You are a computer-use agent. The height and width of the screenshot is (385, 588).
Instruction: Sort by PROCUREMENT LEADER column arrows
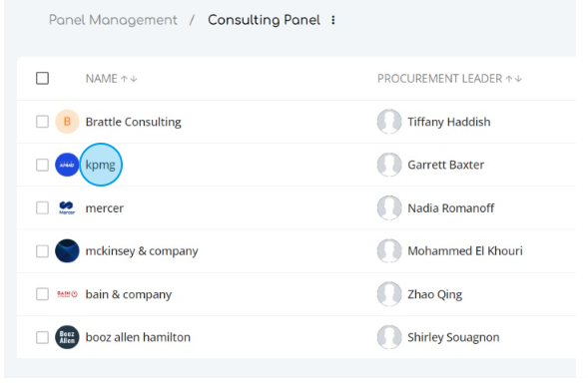point(513,79)
